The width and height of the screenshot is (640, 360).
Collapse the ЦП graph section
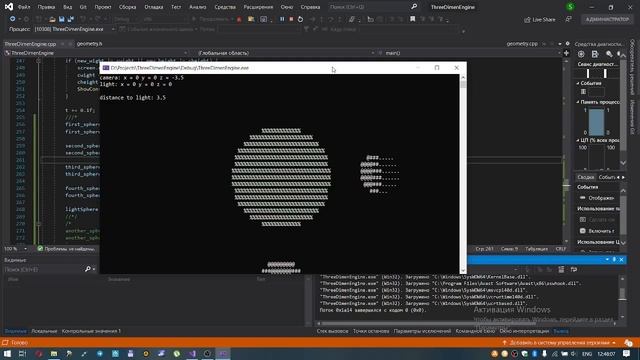coord(578,140)
